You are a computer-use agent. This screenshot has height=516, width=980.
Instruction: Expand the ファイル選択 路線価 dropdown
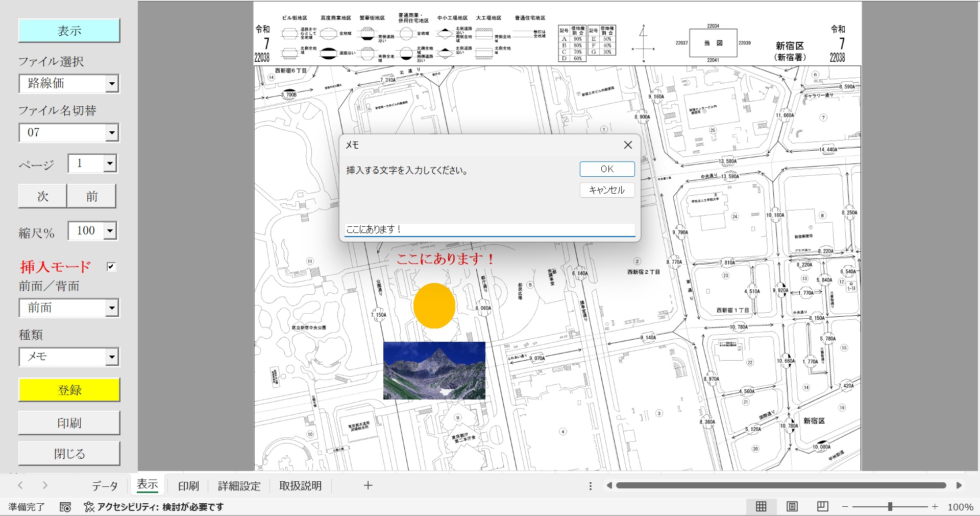(x=112, y=84)
